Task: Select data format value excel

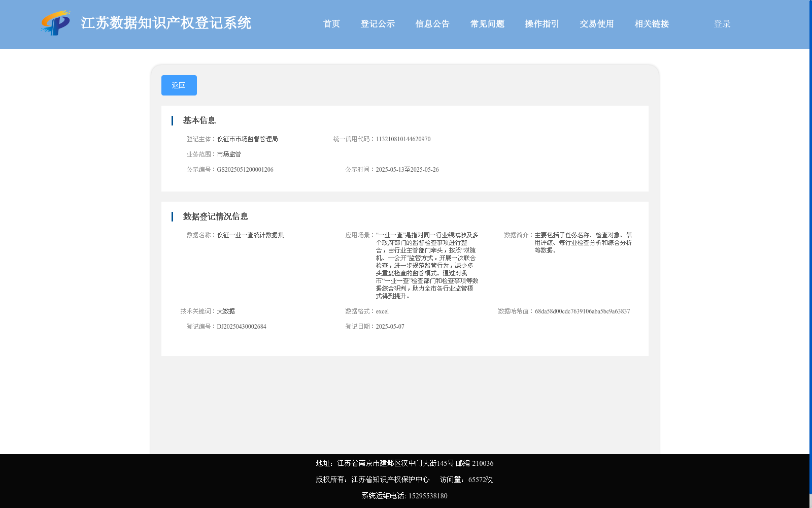Action: (x=382, y=311)
